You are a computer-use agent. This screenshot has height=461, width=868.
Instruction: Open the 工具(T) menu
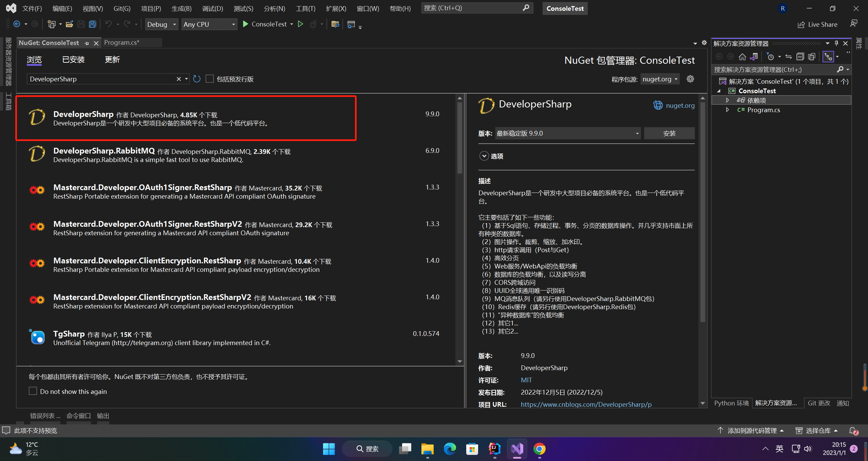[x=305, y=8]
